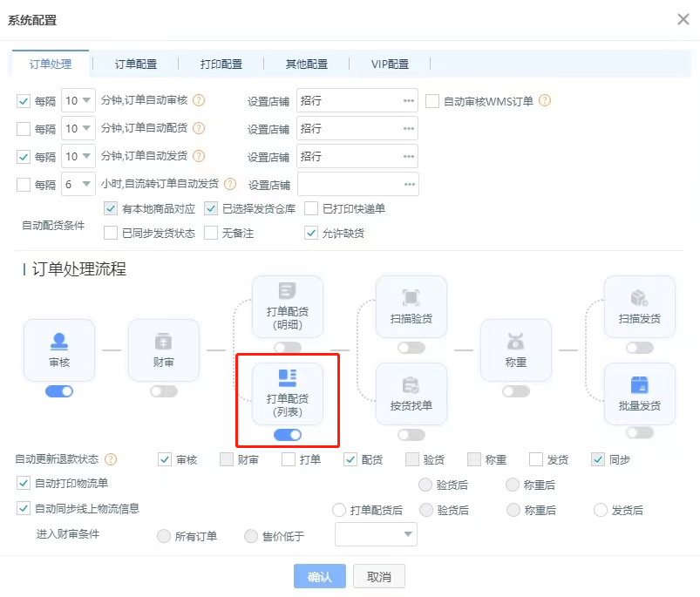
Task: Select 所有订单 radio option
Action: (x=164, y=536)
